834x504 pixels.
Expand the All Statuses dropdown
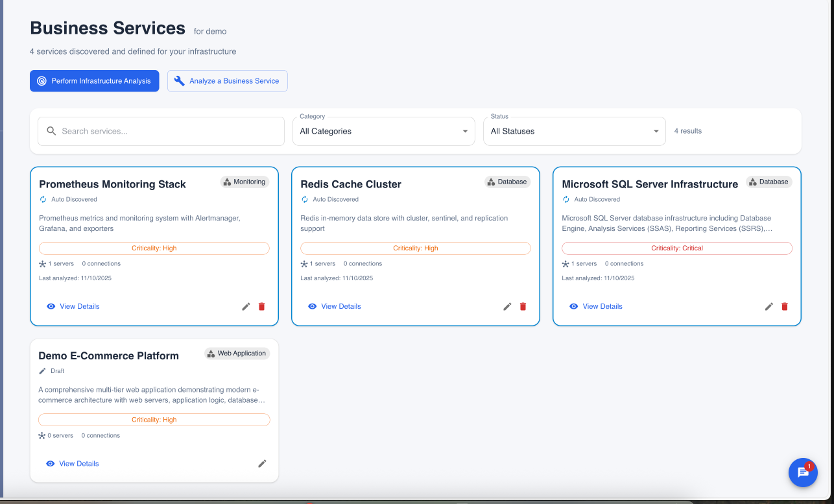click(x=574, y=130)
